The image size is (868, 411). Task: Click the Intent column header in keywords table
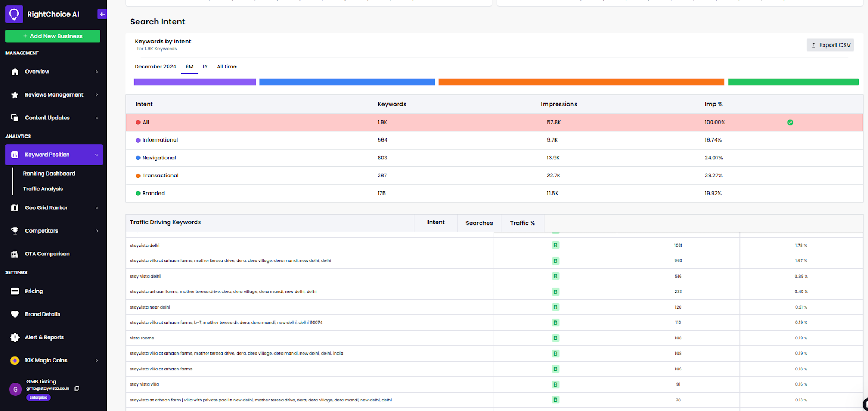click(436, 222)
